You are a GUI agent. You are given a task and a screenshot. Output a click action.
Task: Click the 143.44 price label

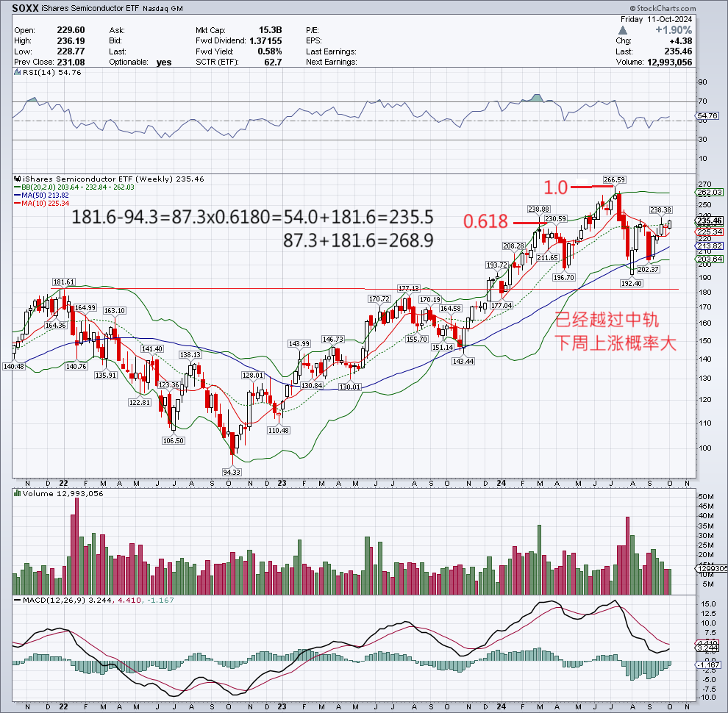[463, 361]
